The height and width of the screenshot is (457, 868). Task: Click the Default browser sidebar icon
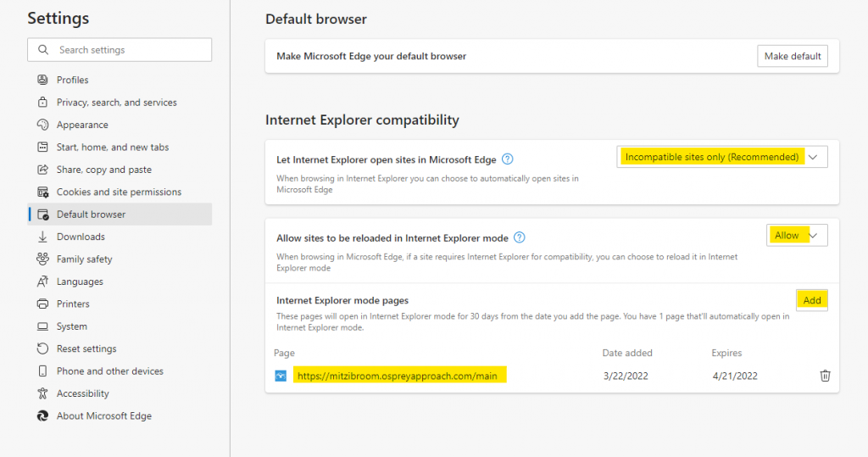click(x=42, y=215)
